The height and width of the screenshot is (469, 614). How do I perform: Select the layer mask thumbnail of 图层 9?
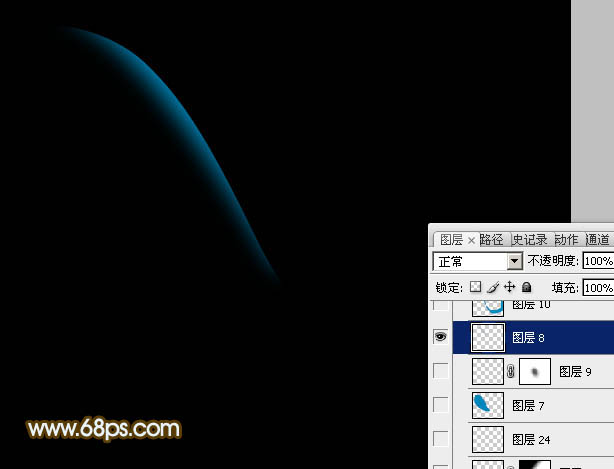pyautogui.click(x=536, y=372)
